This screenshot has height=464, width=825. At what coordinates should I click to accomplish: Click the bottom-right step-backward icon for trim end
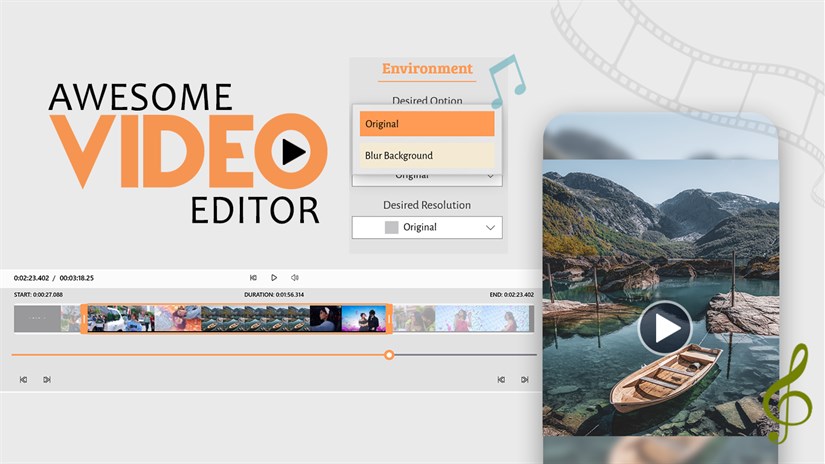pos(501,380)
